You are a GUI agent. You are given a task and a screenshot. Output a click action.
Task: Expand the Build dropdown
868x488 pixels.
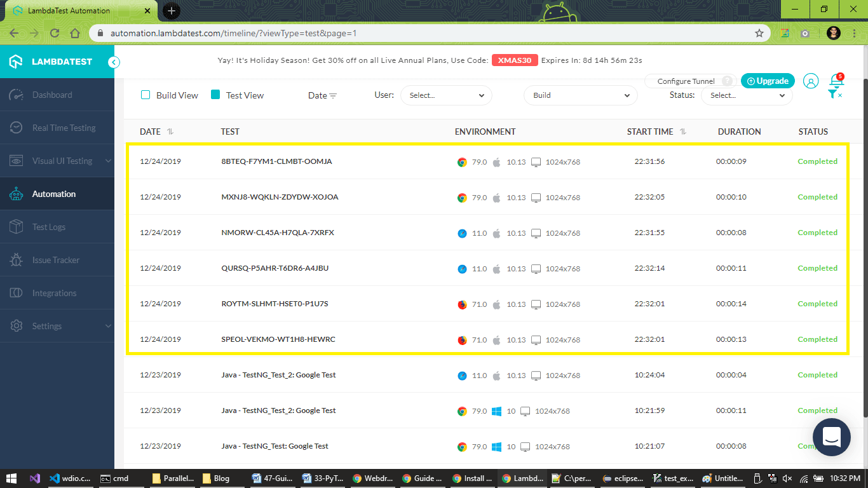[x=580, y=95]
